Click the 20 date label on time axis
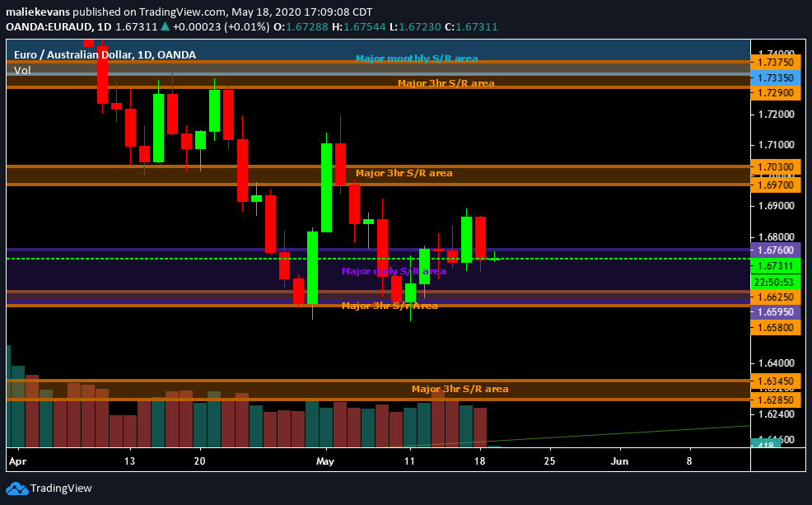The image size is (812, 505). [200, 461]
